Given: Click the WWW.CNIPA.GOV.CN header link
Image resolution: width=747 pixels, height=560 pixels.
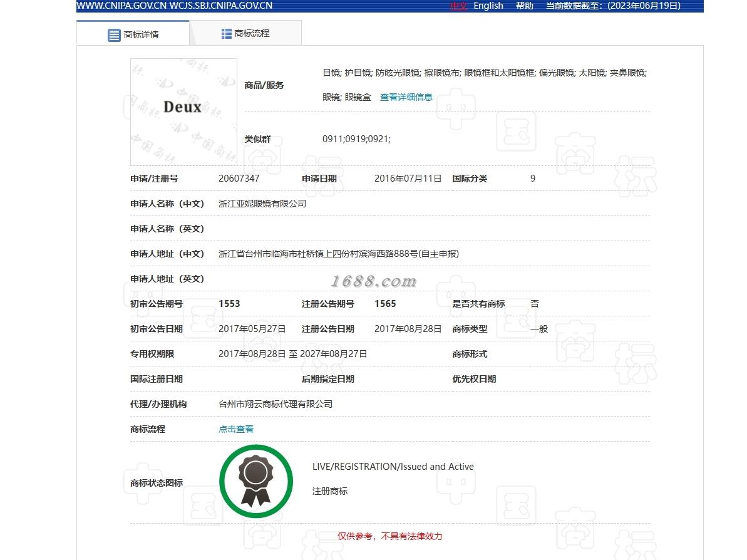Looking at the screenshot, I should (121, 6).
